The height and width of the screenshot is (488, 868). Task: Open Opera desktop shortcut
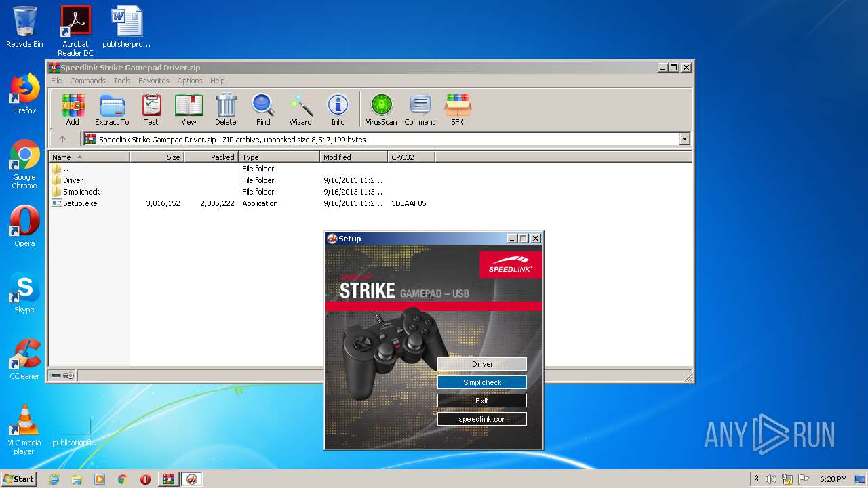24,226
